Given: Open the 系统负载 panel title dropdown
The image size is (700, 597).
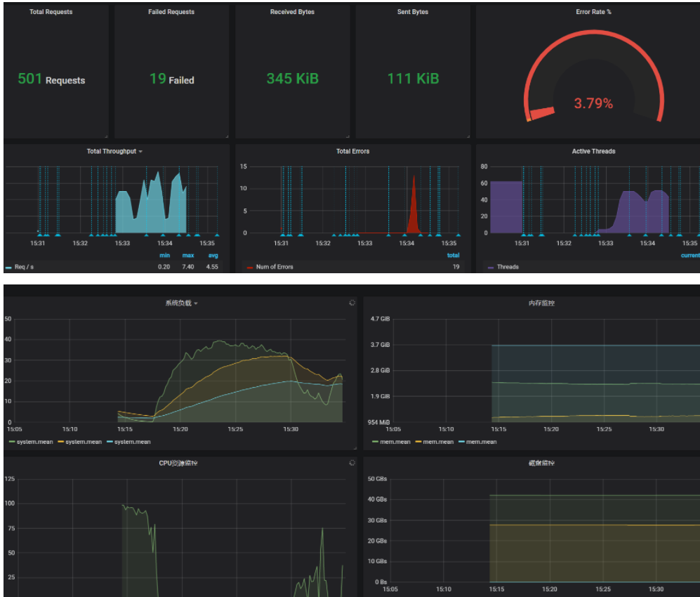Looking at the screenshot, I should pyautogui.click(x=181, y=303).
